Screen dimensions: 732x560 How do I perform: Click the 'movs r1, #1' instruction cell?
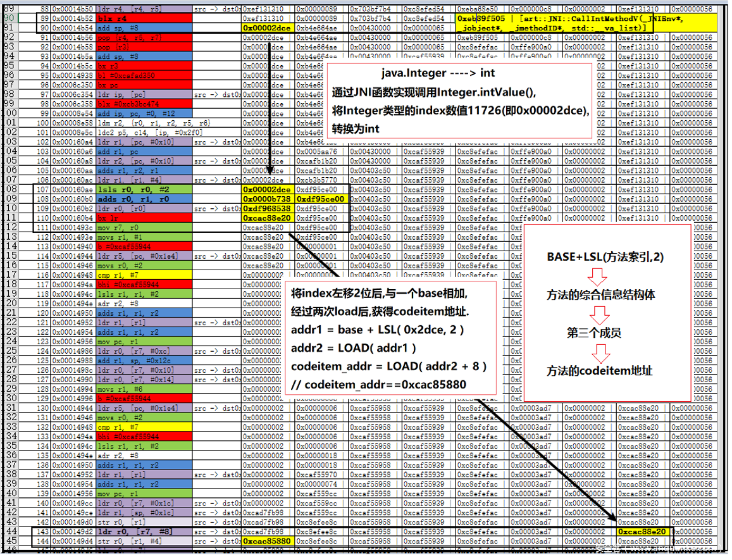144,237
